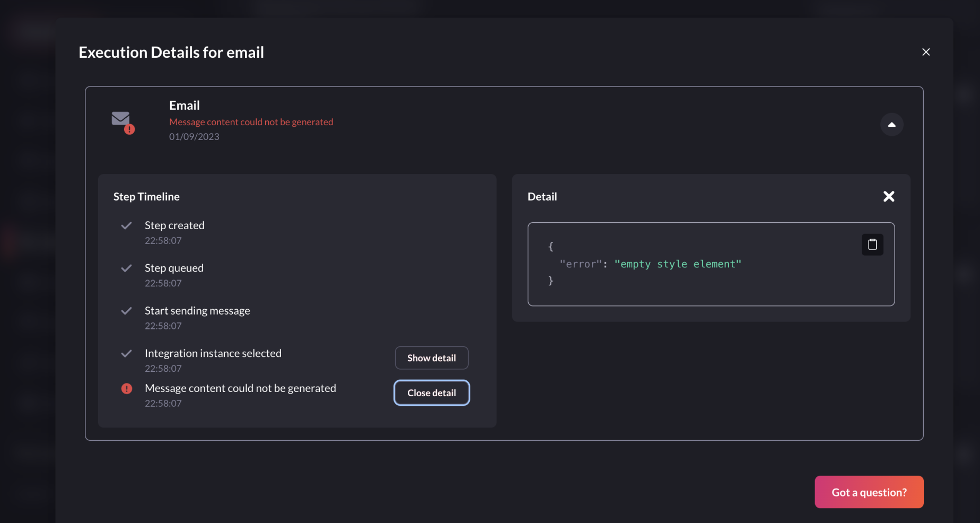This screenshot has height=523, width=980.
Task: Click the Execution Details for email title
Action: click(171, 52)
